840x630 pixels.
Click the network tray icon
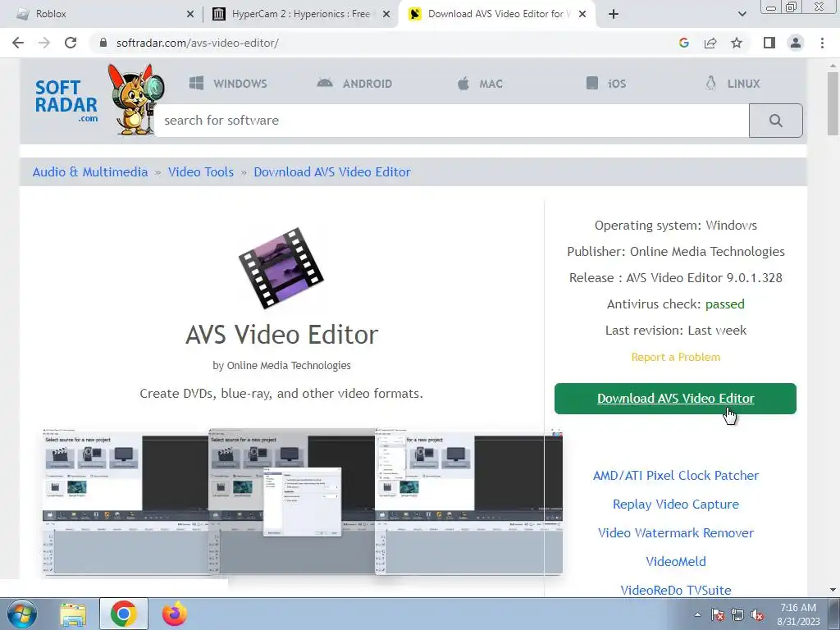click(737, 615)
